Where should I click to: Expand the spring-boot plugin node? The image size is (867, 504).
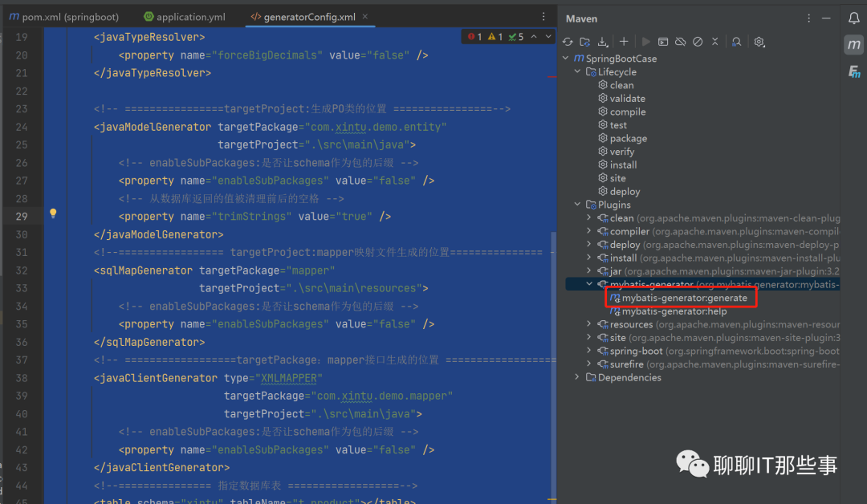point(589,351)
